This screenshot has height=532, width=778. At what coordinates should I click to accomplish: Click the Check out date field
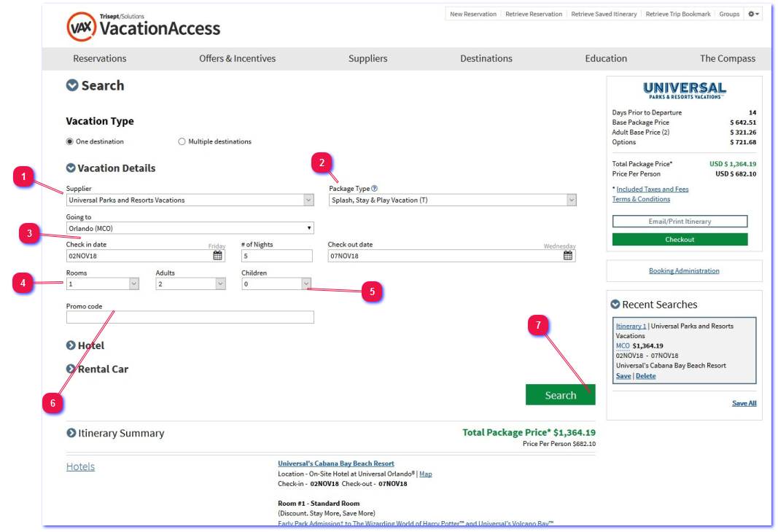(x=451, y=256)
